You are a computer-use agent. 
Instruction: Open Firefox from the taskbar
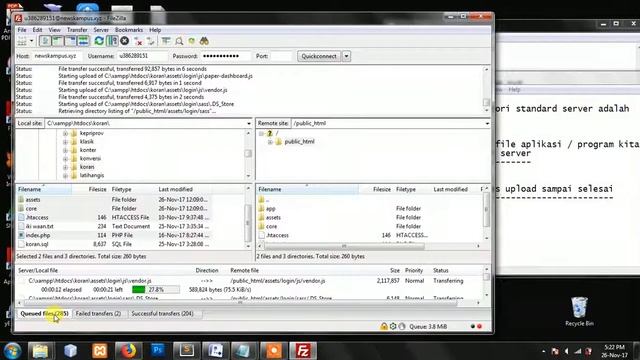click(128, 351)
